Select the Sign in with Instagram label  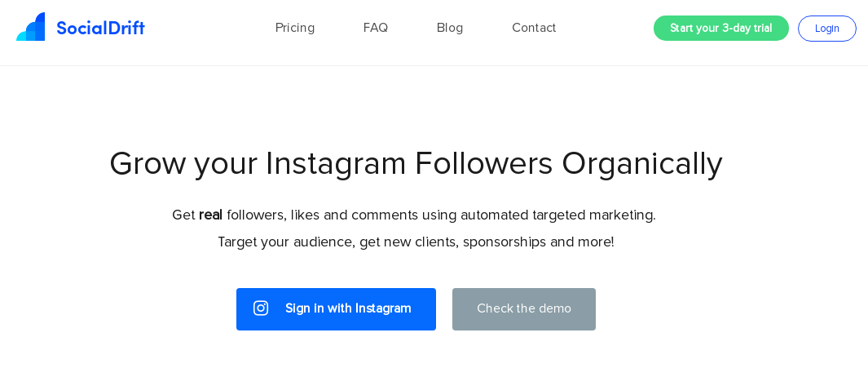click(x=348, y=308)
